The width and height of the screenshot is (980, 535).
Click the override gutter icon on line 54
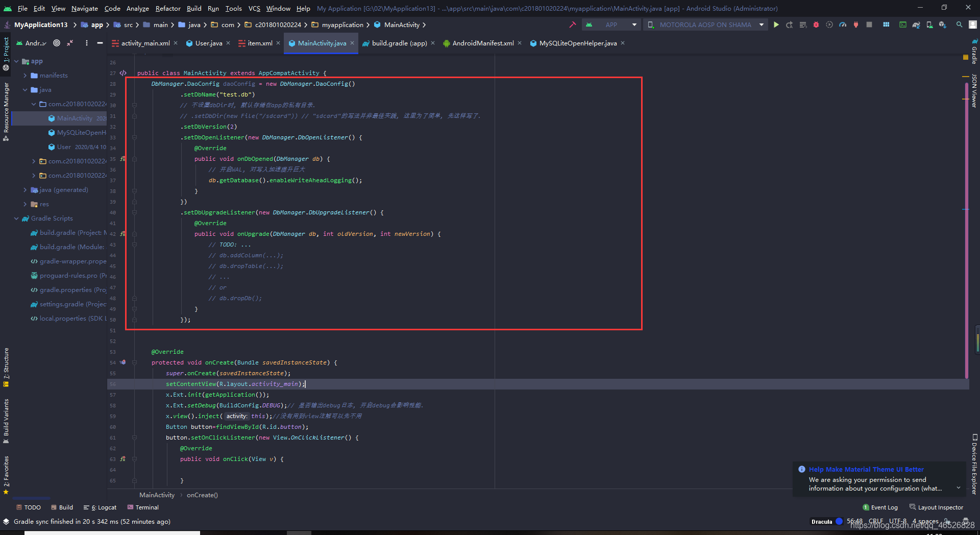122,362
